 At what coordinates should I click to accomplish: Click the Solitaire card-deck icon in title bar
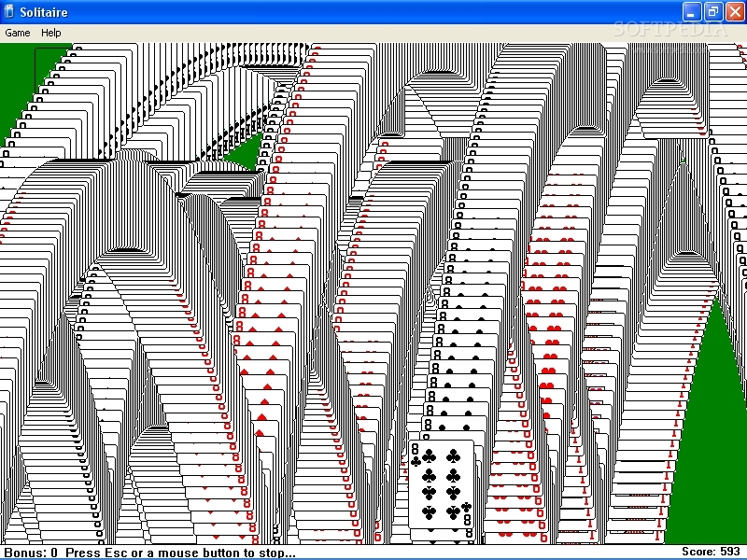click(x=9, y=11)
